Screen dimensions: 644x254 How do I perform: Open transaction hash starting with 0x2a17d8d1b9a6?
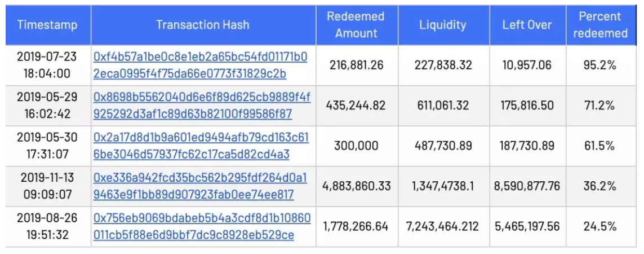[201, 146]
